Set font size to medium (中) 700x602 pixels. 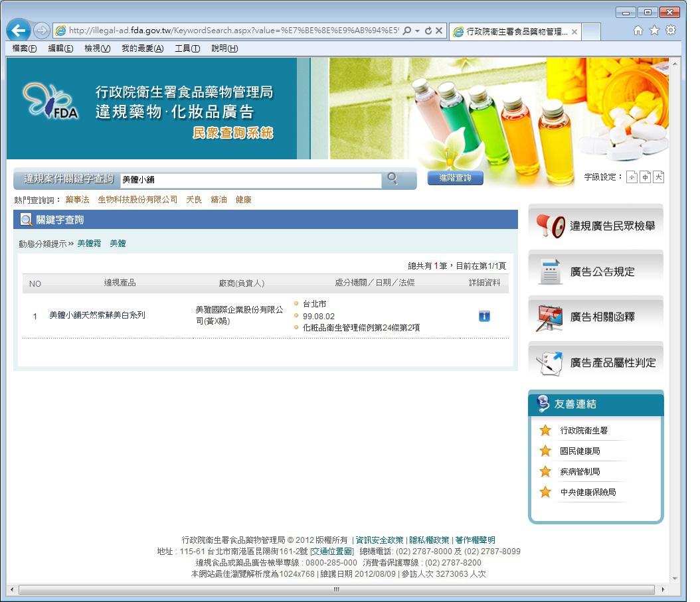pyautogui.click(x=645, y=177)
